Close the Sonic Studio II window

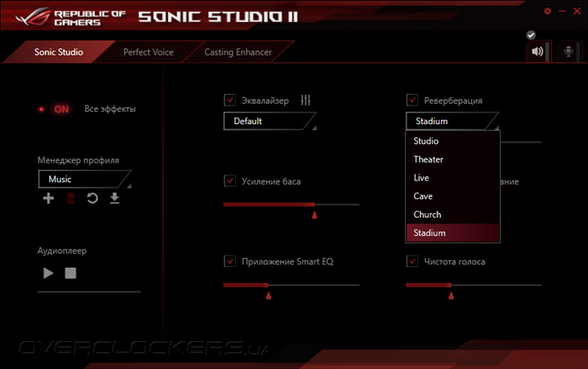coord(577,11)
